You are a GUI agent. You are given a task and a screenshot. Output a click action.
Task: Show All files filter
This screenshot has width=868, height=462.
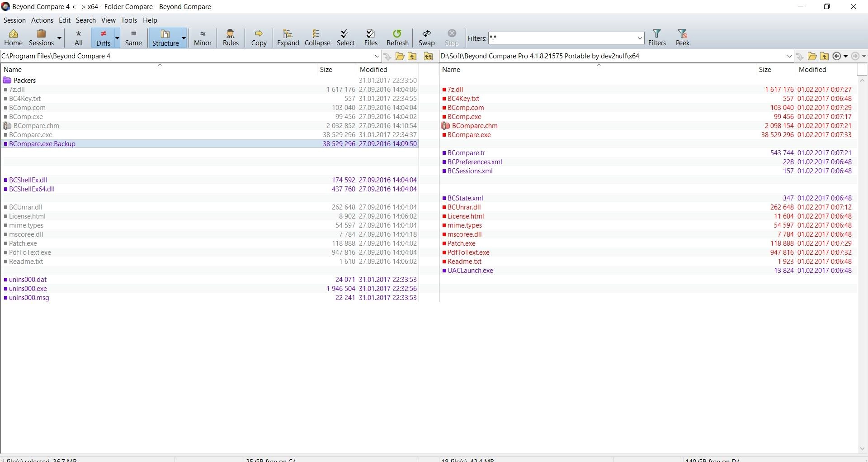pos(79,38)
